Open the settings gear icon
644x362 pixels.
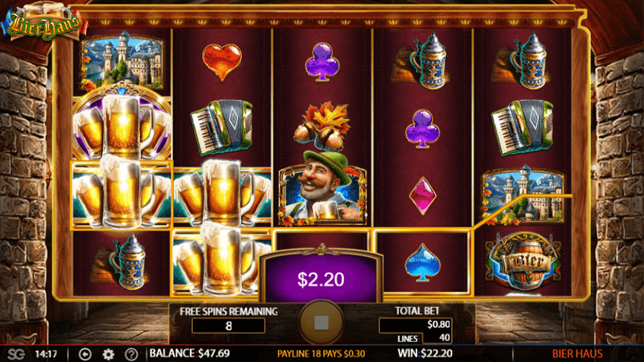[x=108, y=354]
